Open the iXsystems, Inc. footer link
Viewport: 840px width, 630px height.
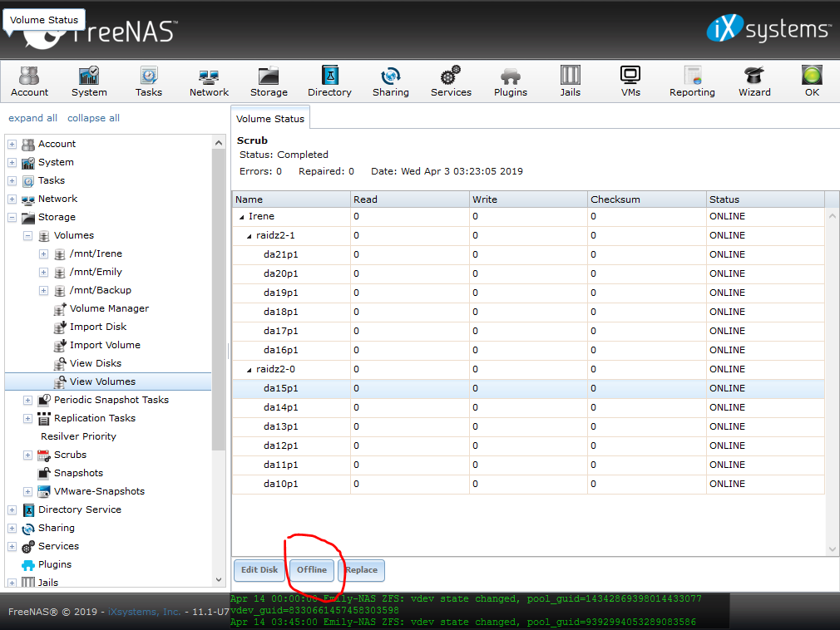pyautogui.click(x=144, y=612)
